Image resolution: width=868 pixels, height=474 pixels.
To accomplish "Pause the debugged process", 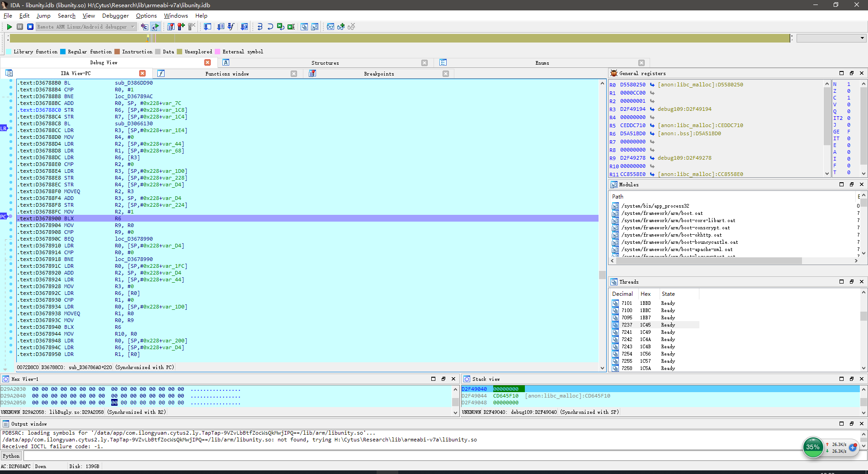I will coord(20,27).
